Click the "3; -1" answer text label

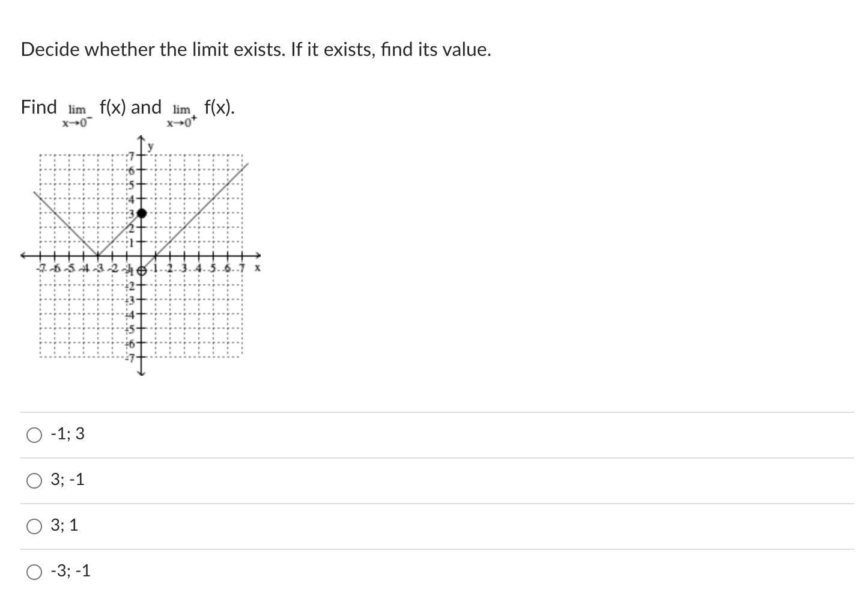click(x=67, y=479)
